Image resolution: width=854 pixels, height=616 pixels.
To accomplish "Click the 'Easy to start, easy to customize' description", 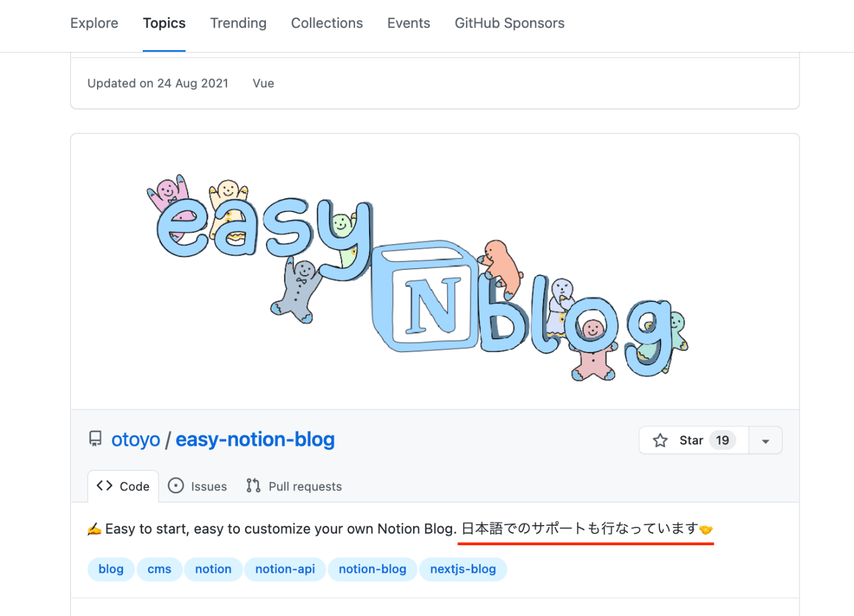I will pos(281,529).
